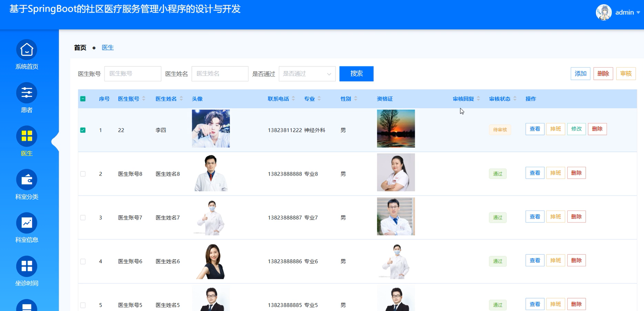Screen dimensions: 644x311
Task: Click phone number 13823888887
Action: pyautogui.click(x=285, y=218)
